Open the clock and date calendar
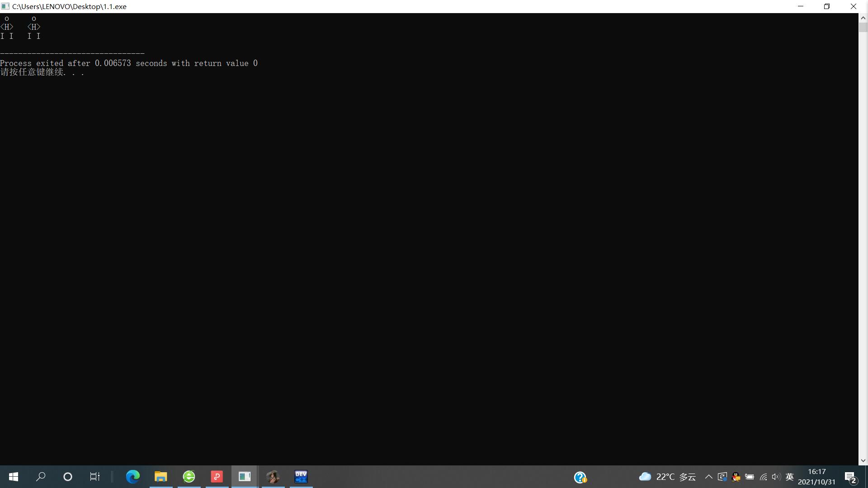Screen dimensions: 868x488 point(816,477)
